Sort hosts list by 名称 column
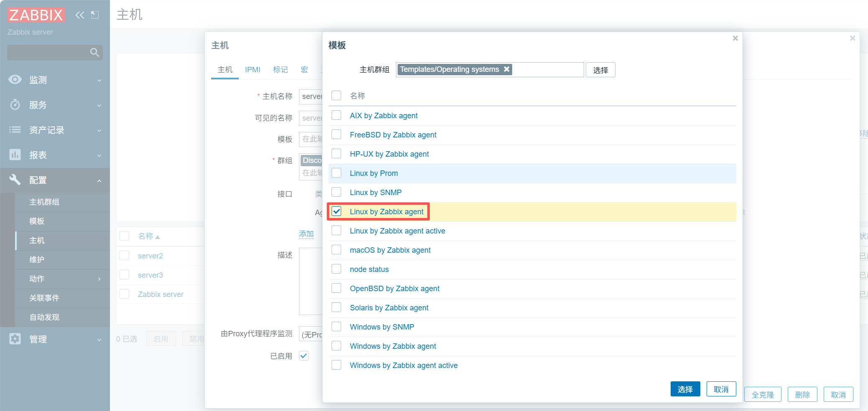The width and height of the screenshot is (868, 411). click(149, 236)
